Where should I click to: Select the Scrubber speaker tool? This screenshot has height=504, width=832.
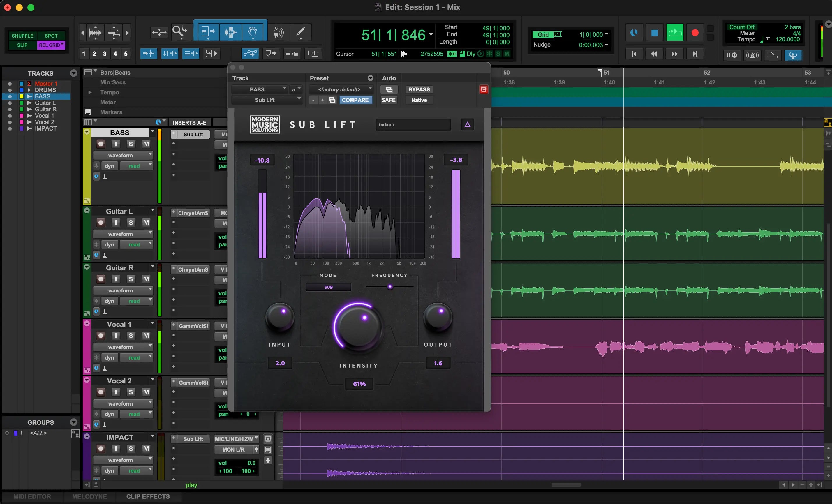point(278,32)
